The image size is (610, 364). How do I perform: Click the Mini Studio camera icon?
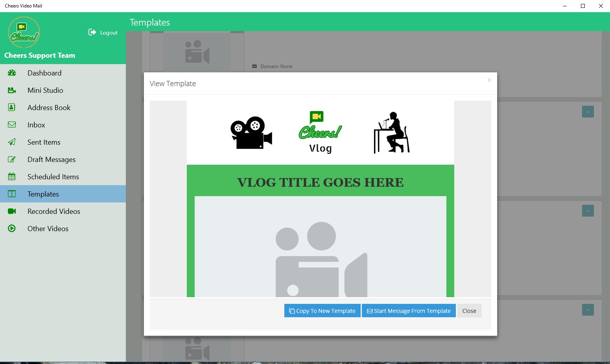(12, 90)
